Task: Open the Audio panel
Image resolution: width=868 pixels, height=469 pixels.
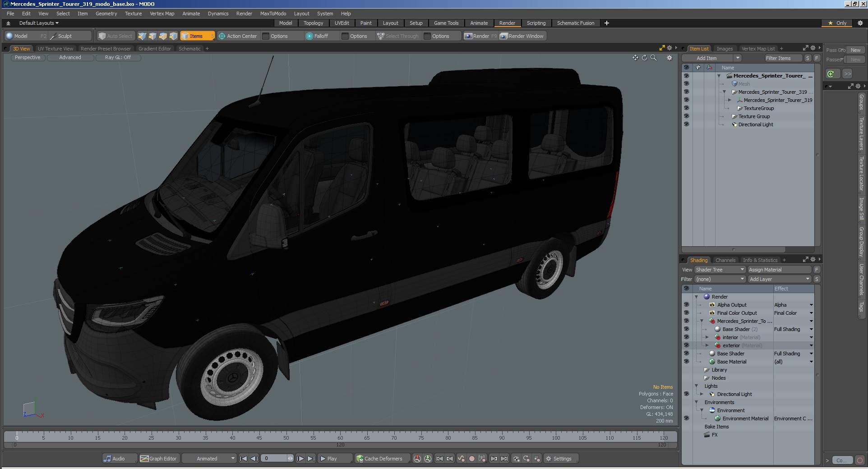Action: coord(119,459)
